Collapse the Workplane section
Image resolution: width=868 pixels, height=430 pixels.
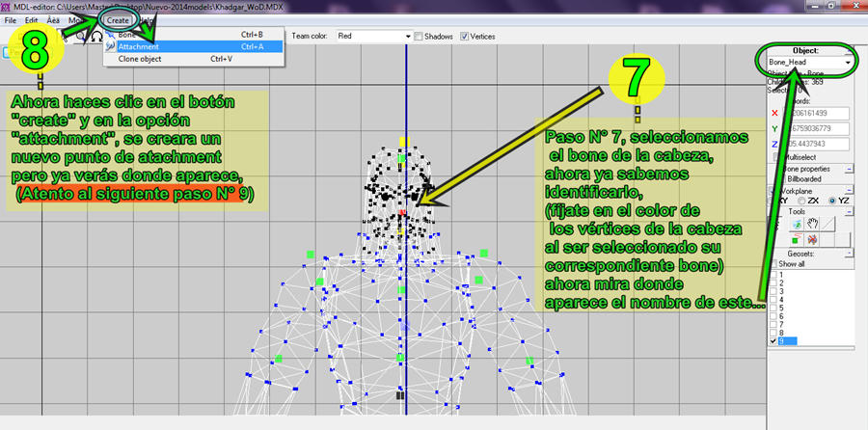849,190
